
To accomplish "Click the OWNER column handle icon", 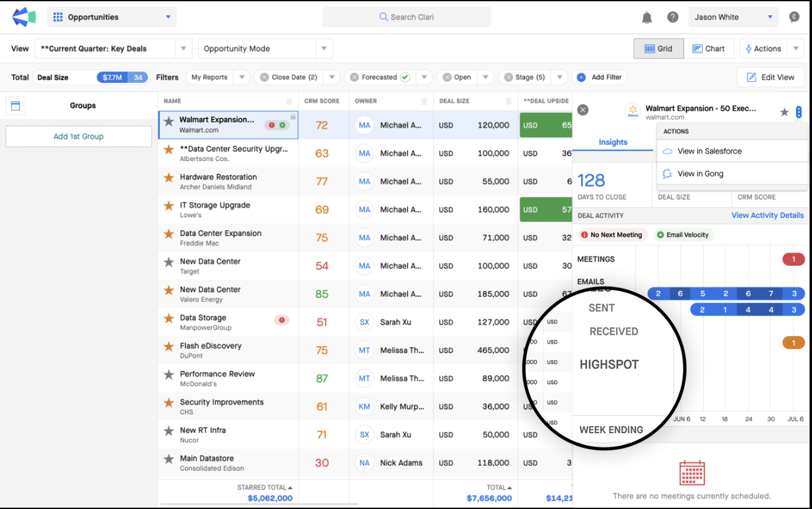I will pyautogui.click(x=424, y=101).
